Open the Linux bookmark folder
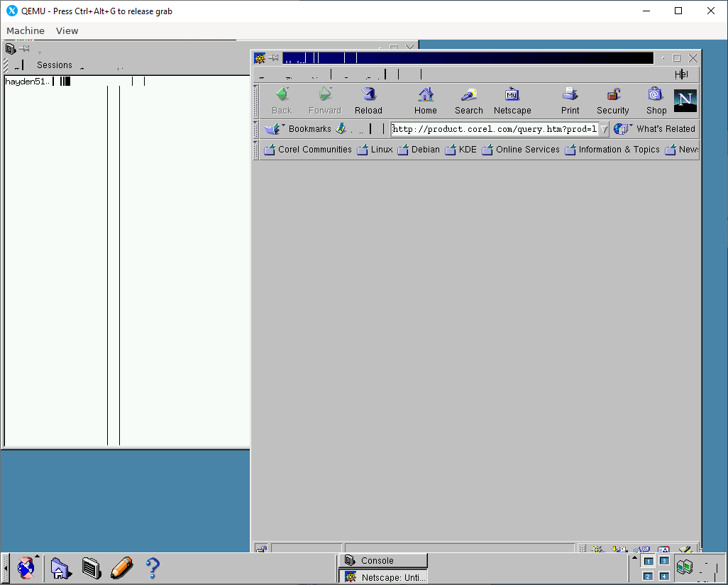728x585 pixels. [x=375, y=150]
